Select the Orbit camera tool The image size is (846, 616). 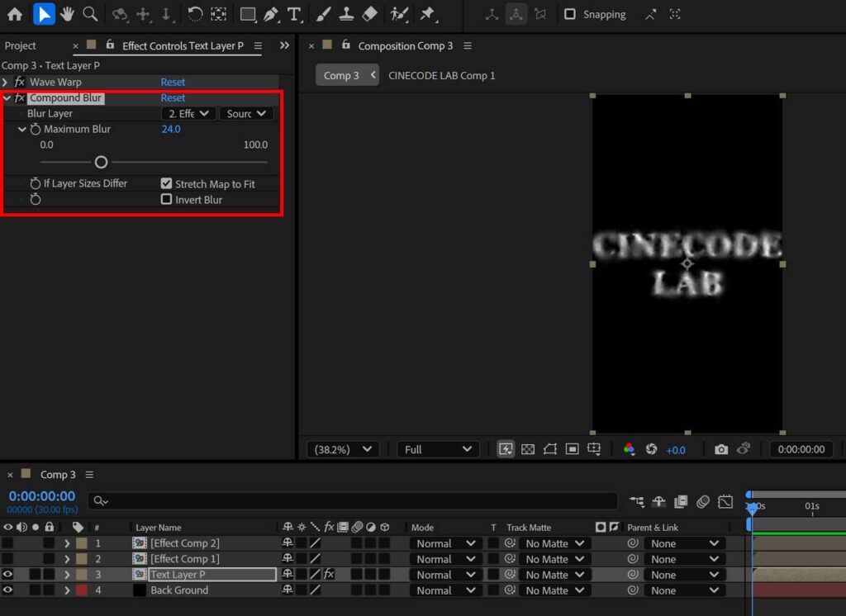tap(119, 14)
